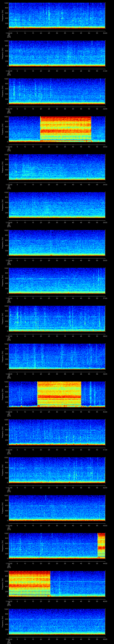Click the 13:42:00 start time label
The height and width of the screenshot is (644, 114).
tap(9, 525)
